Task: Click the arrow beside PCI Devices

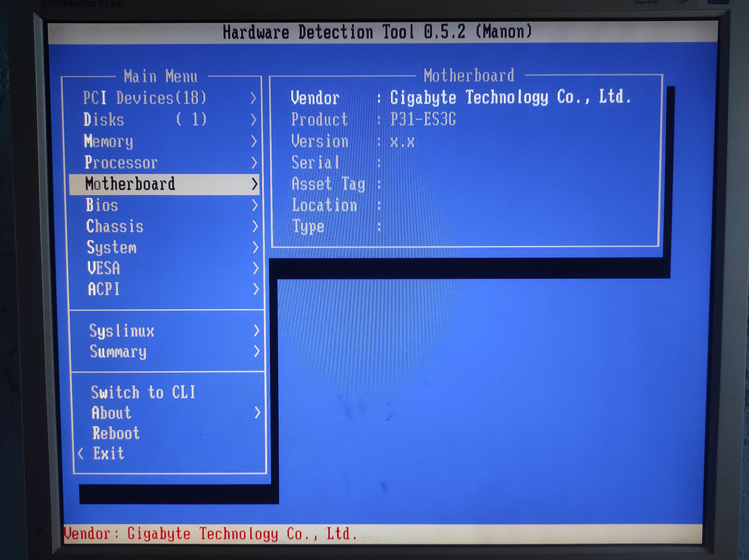Action: [x=253, y=98]
